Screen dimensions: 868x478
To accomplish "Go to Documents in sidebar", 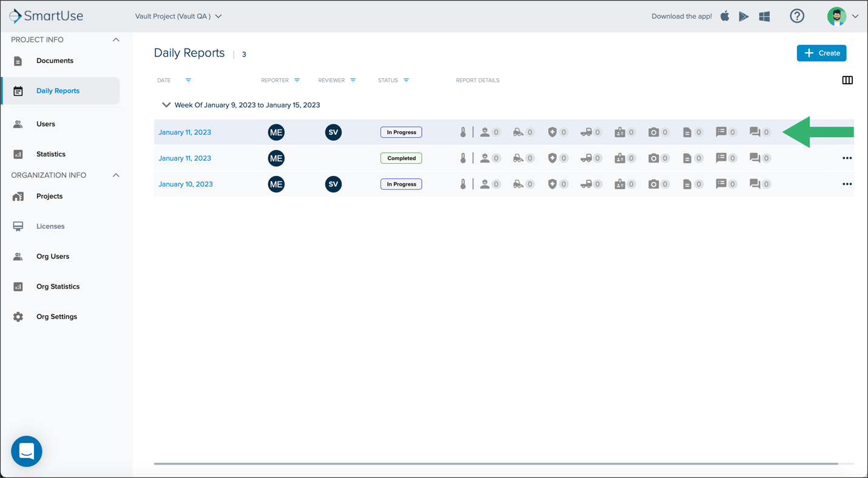I will tap(55, 61).
